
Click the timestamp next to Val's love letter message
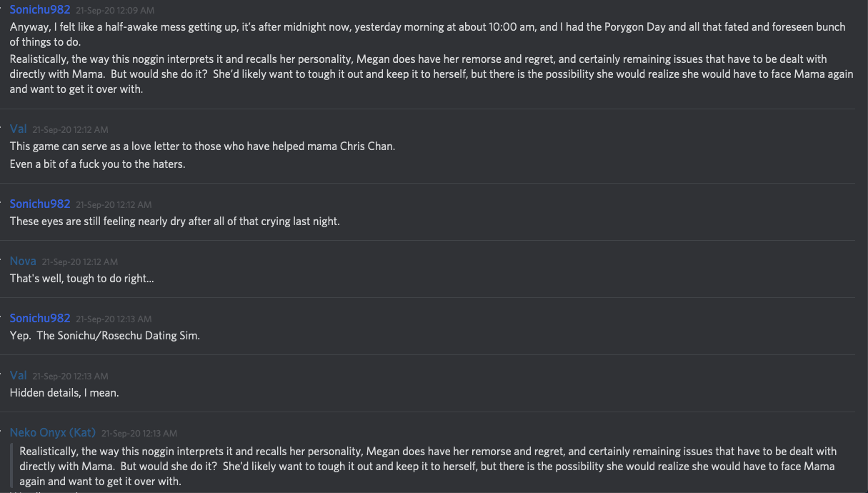(70, 130)
